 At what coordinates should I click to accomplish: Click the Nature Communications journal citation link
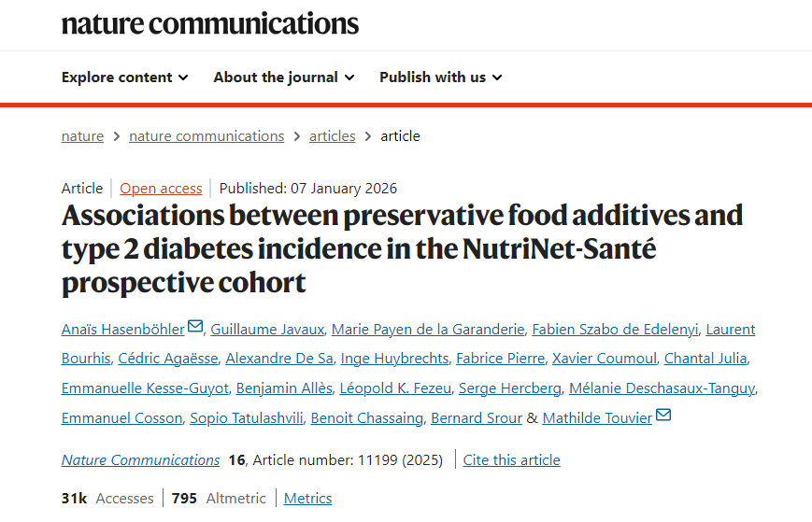[140, 460]
